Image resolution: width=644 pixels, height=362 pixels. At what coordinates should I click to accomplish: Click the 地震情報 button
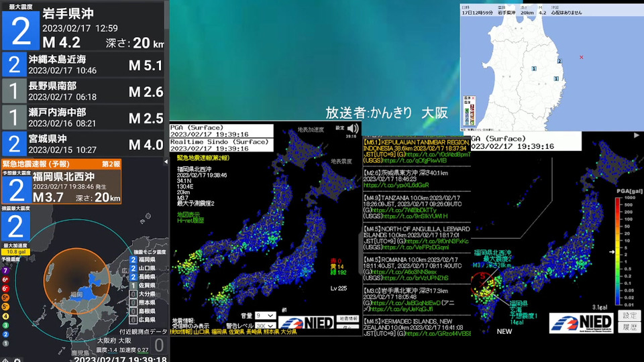347,318
